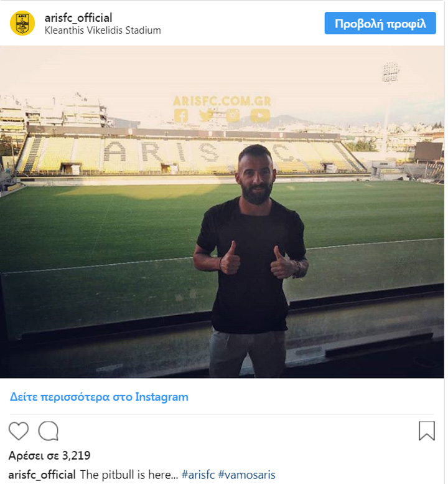Image resolution: width=448 pixels, height=484 pixels.
Task: Click the Instagram watermark icon in photo
Action: pyautogui.click(x=233, y=115)
